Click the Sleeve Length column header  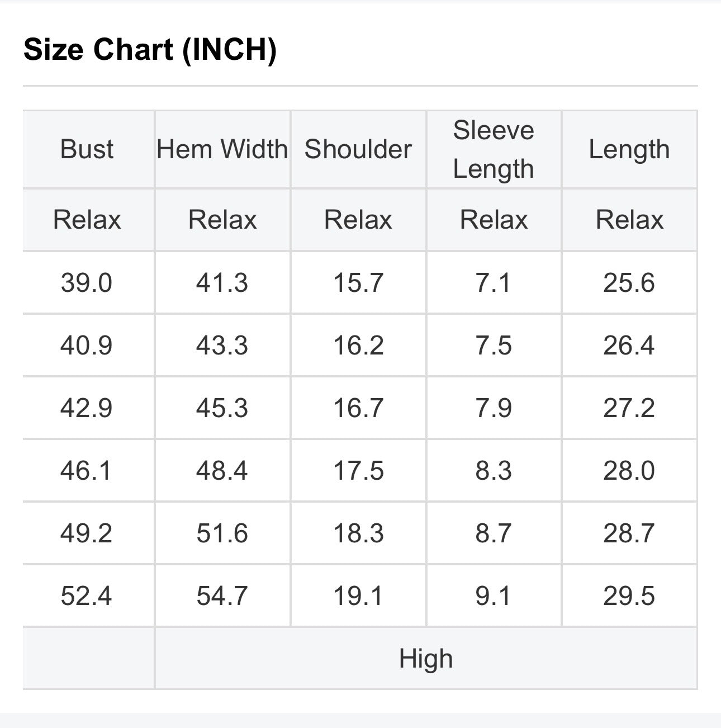pyautogui.click(x=494, y=149)
